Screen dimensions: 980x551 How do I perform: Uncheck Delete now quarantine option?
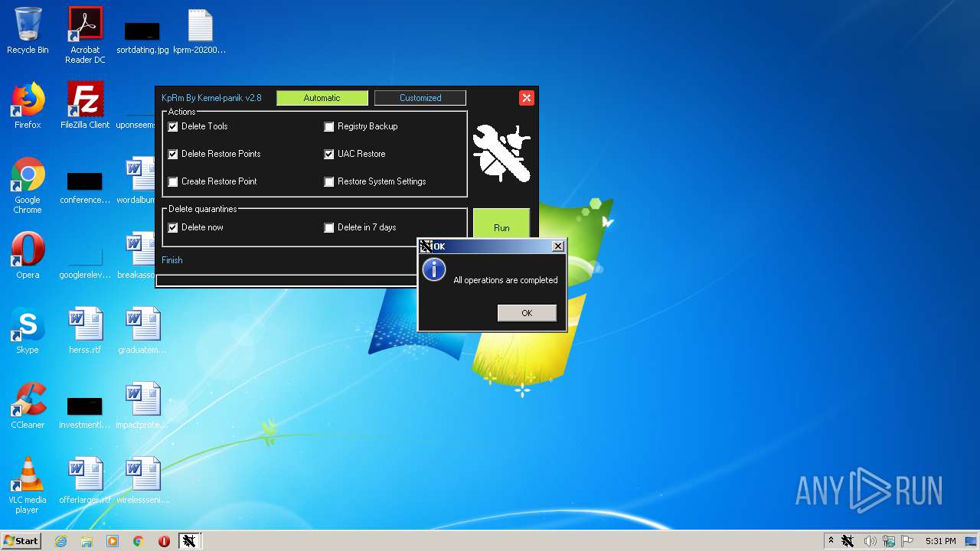[x=173, y=227]
